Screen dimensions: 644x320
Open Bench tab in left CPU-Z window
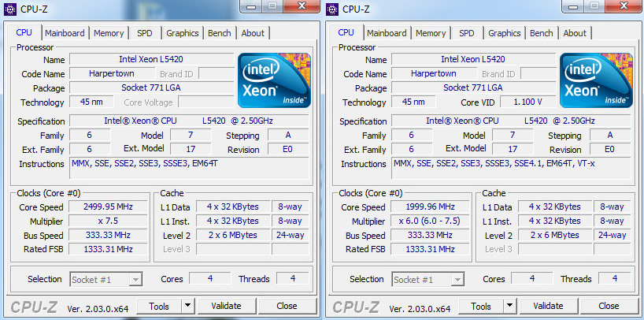[220, 33]
